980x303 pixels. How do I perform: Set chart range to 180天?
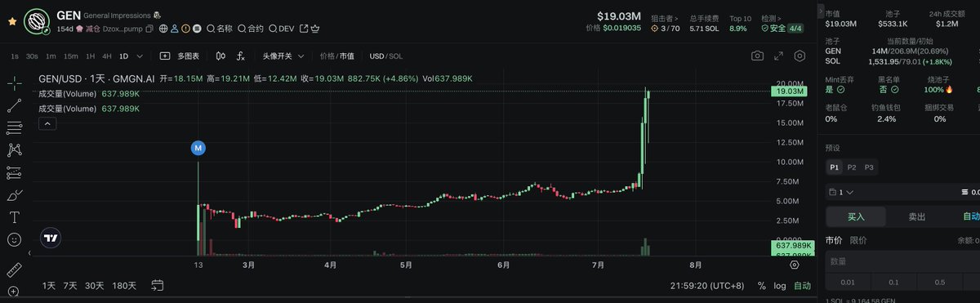[124, 286]
